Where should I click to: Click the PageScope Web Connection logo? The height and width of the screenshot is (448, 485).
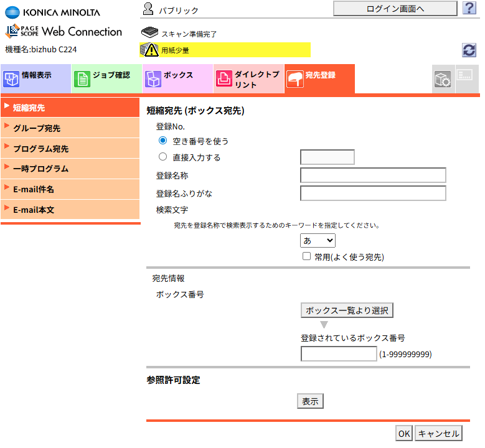point(64,31)
